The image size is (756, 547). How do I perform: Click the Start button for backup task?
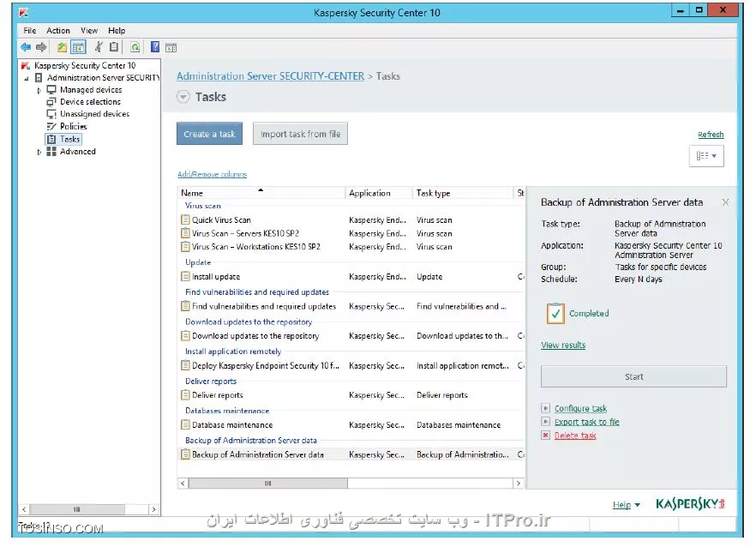(x=633, y=376)
